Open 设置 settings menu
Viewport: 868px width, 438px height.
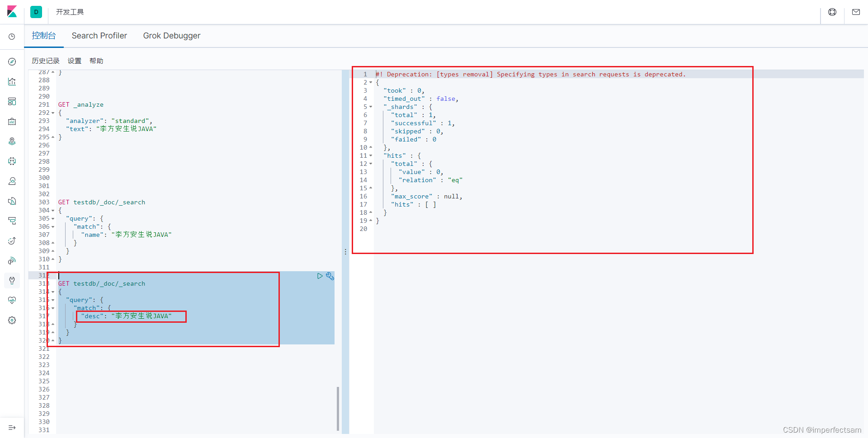click(75, 61)
